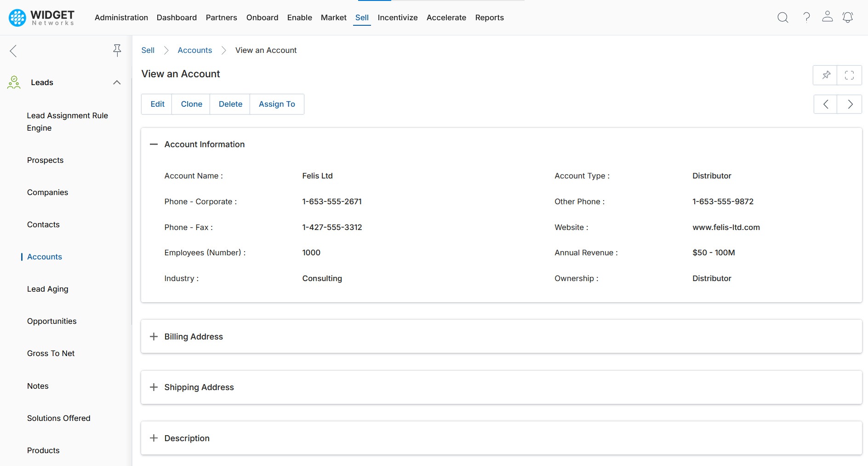Pin this account page to favorites

pos(826,75)
